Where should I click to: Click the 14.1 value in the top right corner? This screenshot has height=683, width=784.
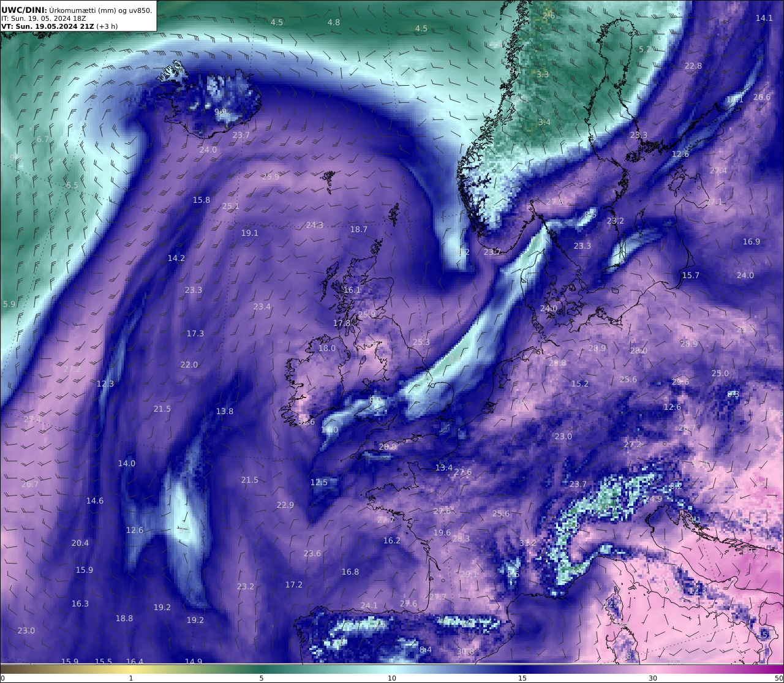click(x=764, y=18)
